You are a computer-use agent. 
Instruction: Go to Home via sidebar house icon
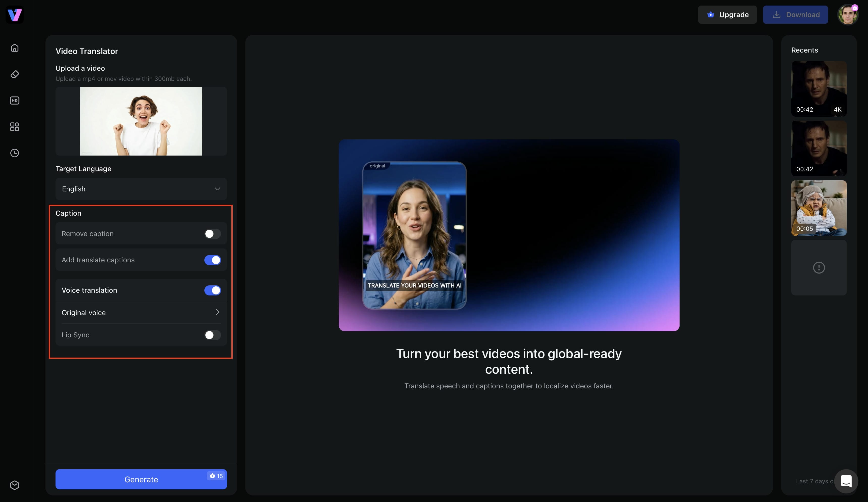[x=14, y=48]
